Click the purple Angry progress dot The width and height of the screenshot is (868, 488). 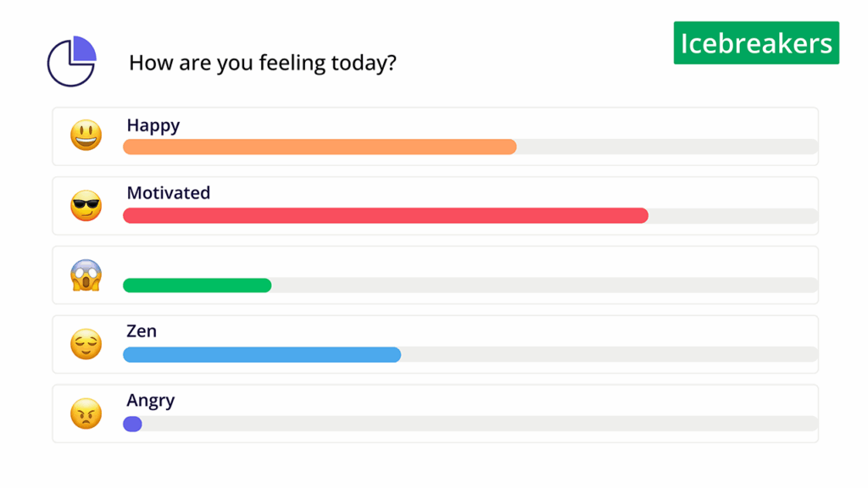pyautogui.click(x=132, y=424)
